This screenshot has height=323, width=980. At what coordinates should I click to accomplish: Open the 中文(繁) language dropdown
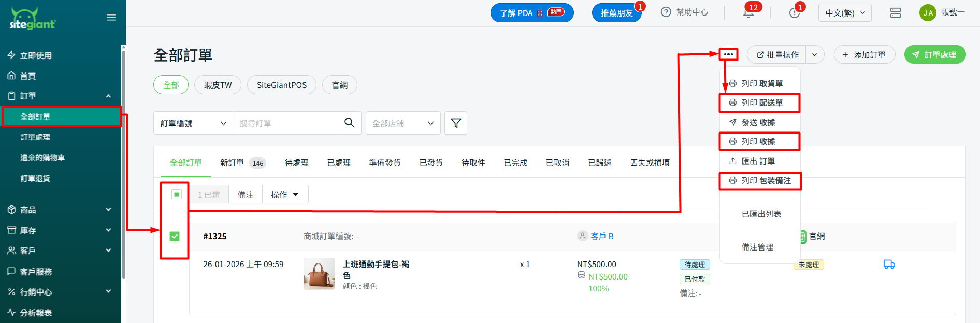[844, 13]
